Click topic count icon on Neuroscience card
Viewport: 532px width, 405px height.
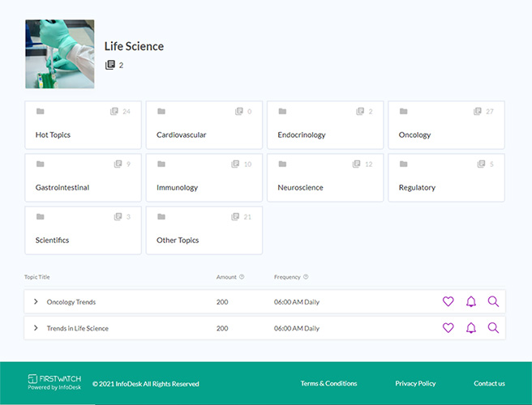(356, 164)
